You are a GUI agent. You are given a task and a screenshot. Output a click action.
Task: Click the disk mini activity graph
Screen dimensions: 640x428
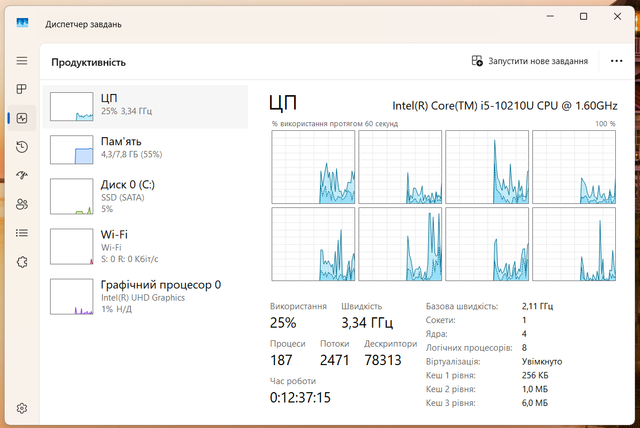coord(71,196)
